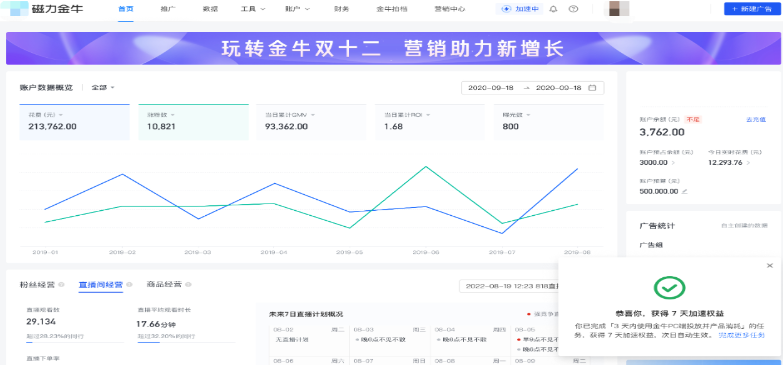
Task: Open the 营销中心 menu item
Action: point(449,9)
